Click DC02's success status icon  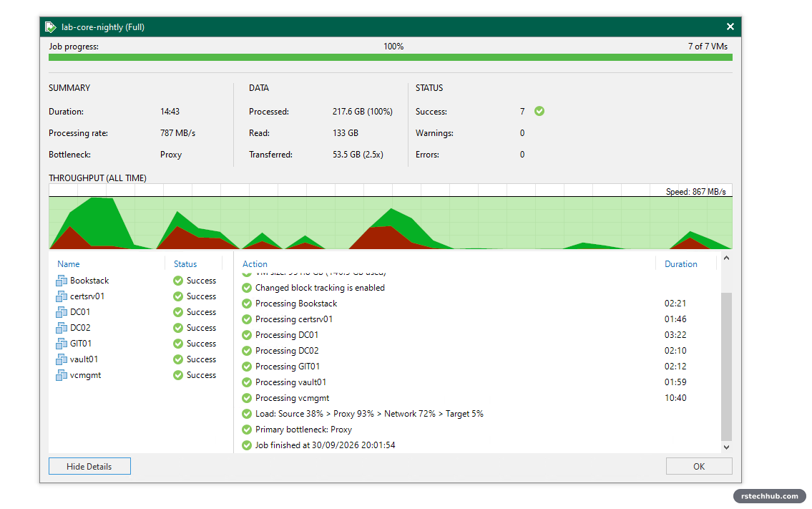[178, 328]
